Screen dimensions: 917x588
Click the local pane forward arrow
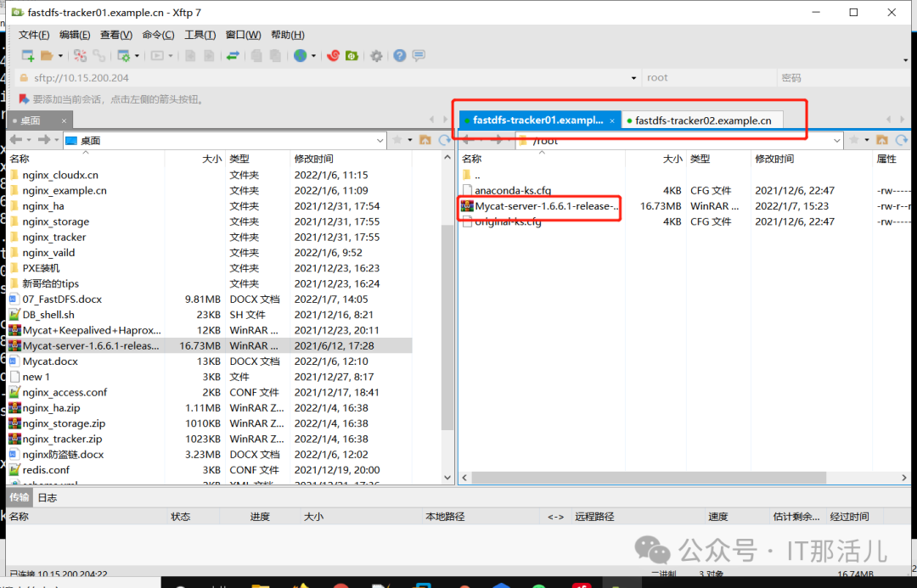pos(44,140)
